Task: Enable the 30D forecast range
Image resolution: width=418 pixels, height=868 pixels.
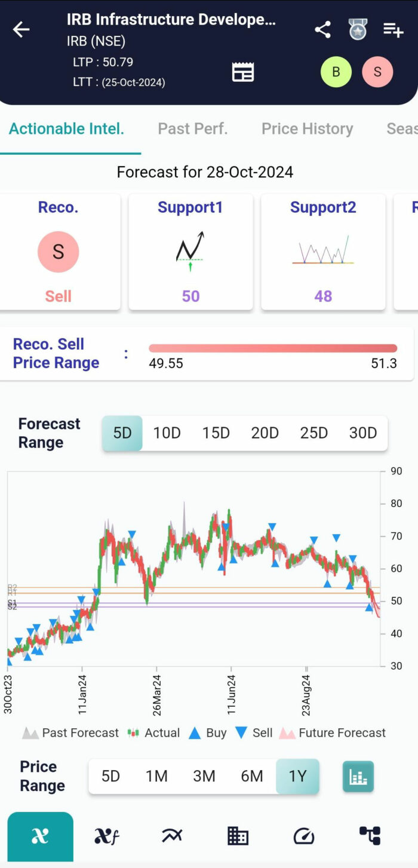Action: tap(362, 433)
